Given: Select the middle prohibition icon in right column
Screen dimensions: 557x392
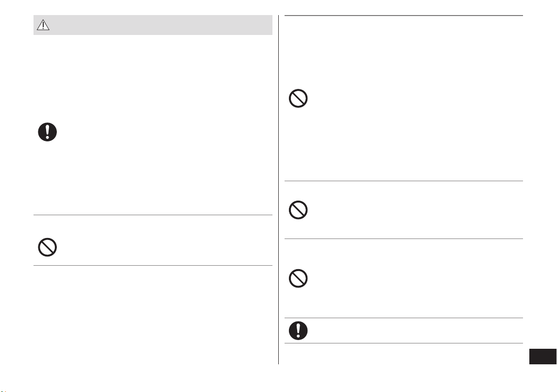Looking at the screenshot, I should click(298, 210).
